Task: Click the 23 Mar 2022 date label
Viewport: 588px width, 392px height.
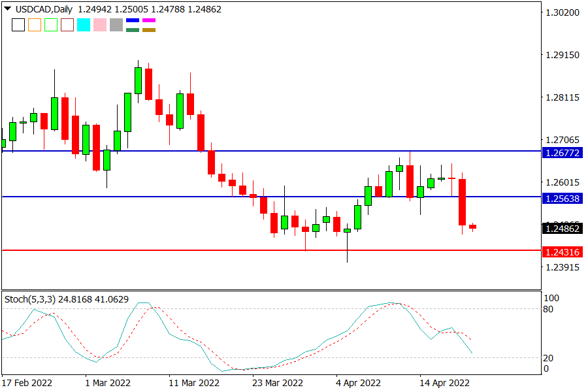Action: tap(278, 383)
